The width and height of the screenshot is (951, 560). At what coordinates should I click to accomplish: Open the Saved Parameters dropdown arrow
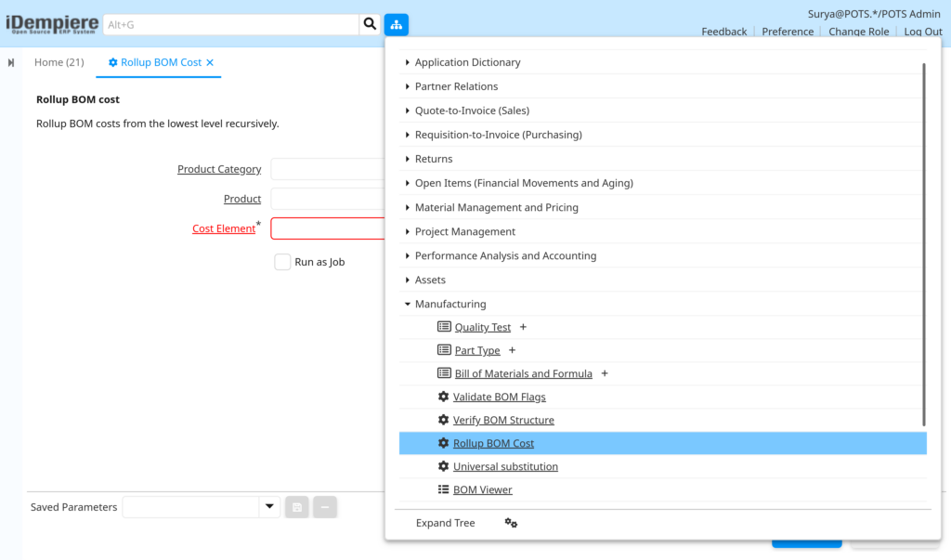[x=269, y=507]
